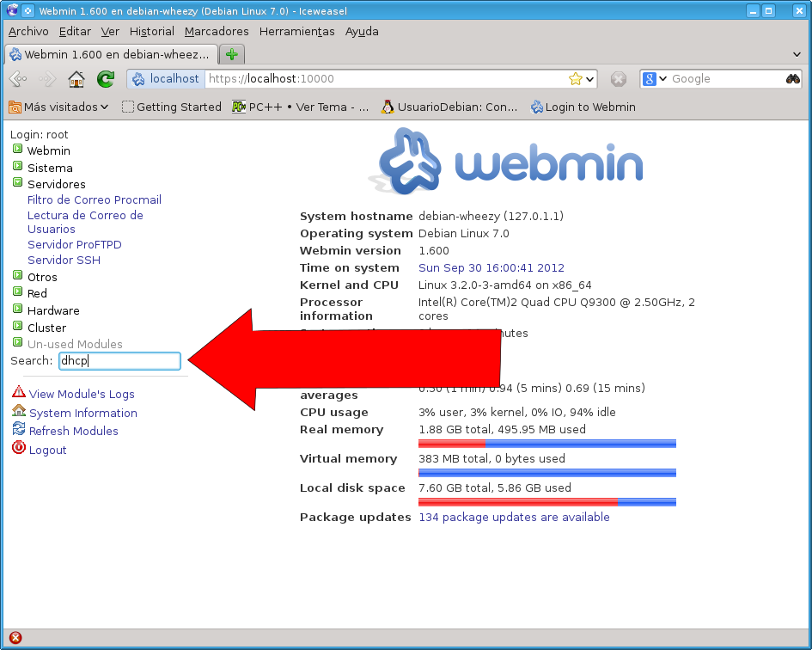Reload the page with green refresh icon
Image resolution: width=812 pixels, height=650 pixels.
(x=106, y=79)
